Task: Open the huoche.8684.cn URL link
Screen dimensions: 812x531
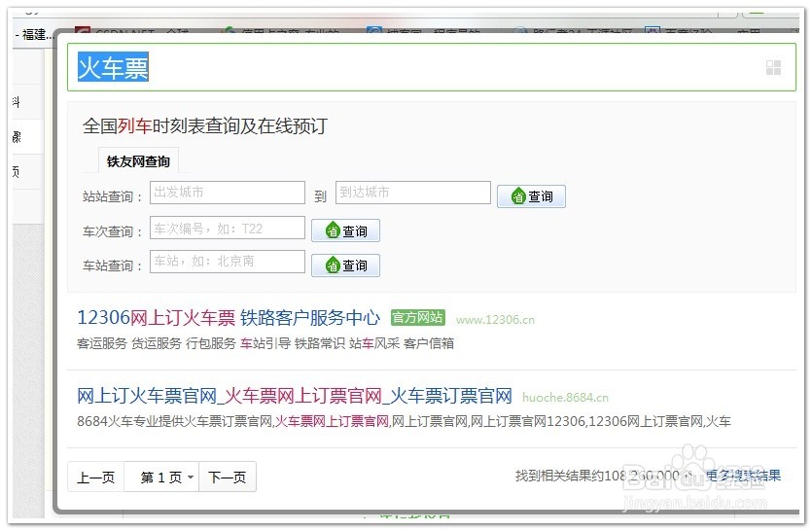Action: click(x=565, y=398)
